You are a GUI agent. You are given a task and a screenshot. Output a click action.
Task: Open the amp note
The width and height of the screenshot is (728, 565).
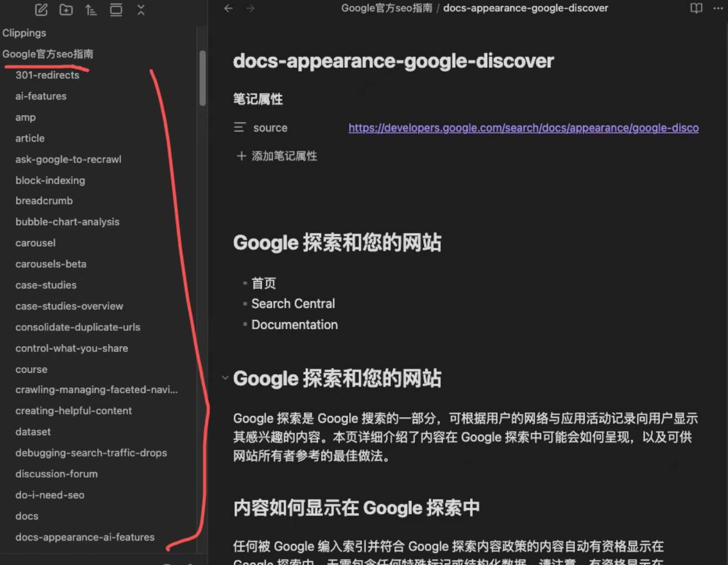point(26,117)
